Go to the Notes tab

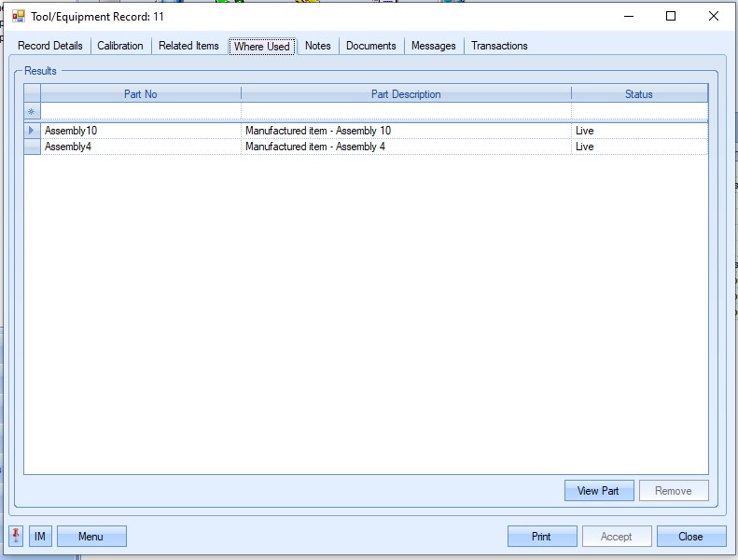(317, 46)
